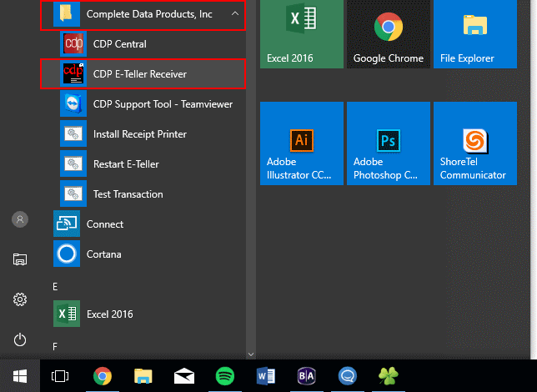Image resolution: width=537 pixels, height=392 pixels.
Task: Open Cortana from the app list
Action: pyautogui.click(x=143, y=254)
